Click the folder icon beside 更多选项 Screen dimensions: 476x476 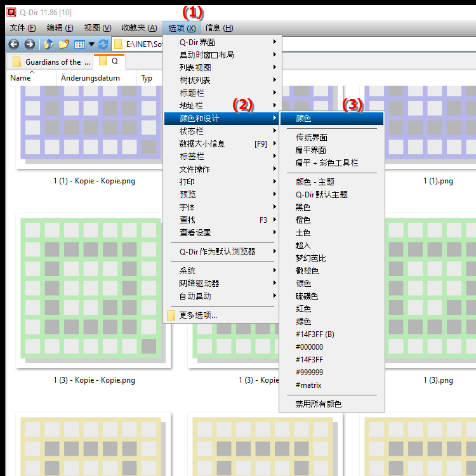(x=171, y=315)
